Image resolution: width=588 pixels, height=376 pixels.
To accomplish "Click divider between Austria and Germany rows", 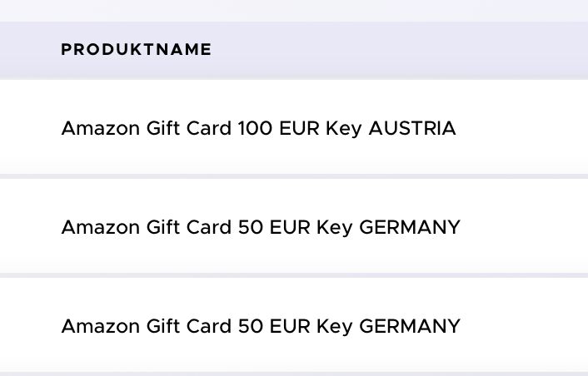I will point(294,176).
